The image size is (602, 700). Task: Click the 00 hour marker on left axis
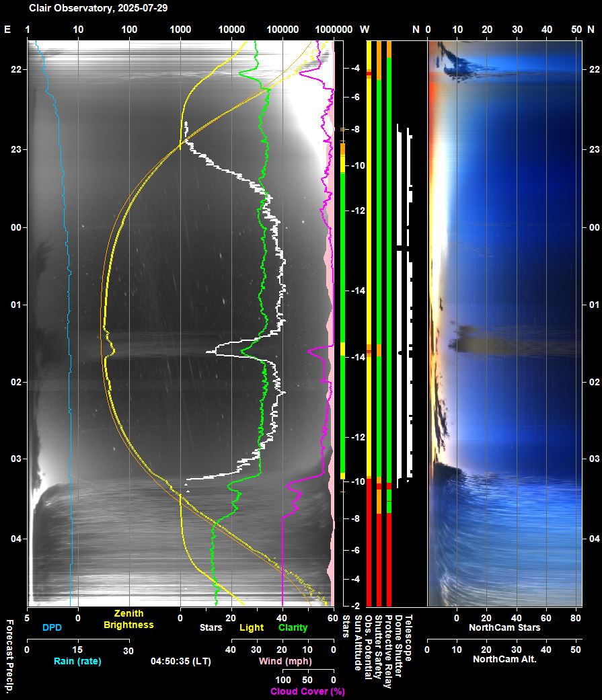pyautogui.click(x=11, y=227)
